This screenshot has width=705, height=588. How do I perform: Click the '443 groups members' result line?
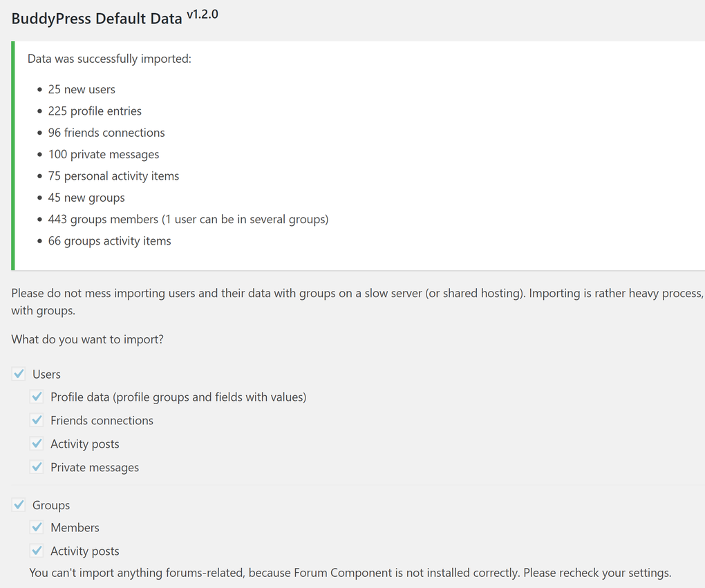point(188,220)
